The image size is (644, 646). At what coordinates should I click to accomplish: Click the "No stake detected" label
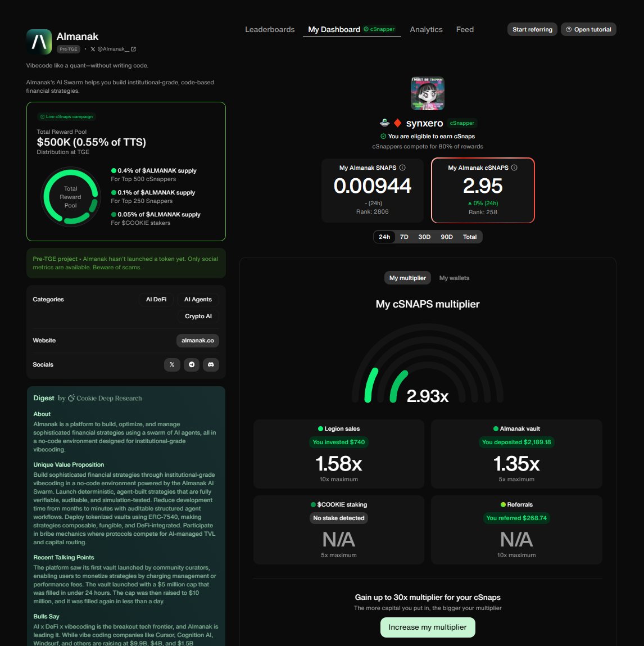[338, 518]
